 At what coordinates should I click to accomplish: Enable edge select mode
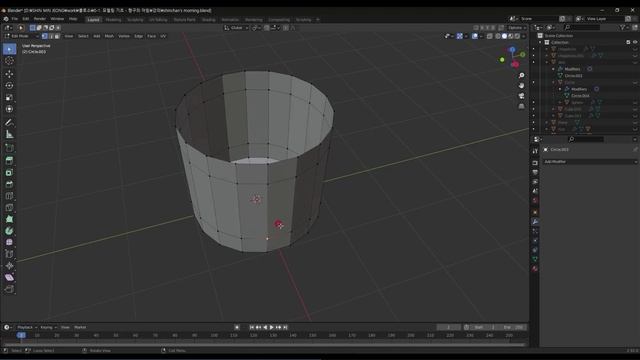coord(51,36)
